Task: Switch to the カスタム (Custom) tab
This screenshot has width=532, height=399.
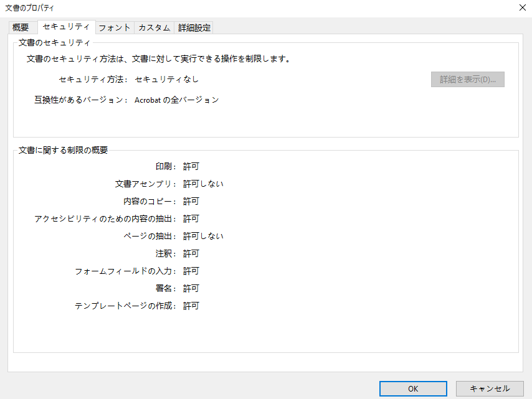Action: point(154,27)
